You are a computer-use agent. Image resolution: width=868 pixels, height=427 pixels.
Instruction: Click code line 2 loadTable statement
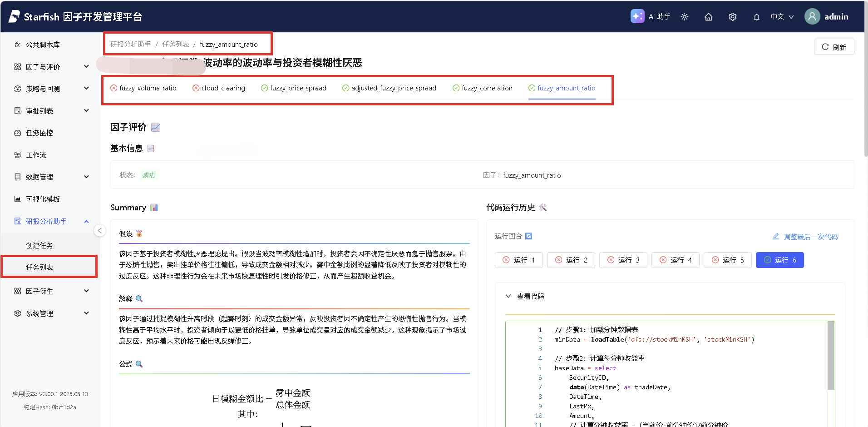[x=654, y=339]
